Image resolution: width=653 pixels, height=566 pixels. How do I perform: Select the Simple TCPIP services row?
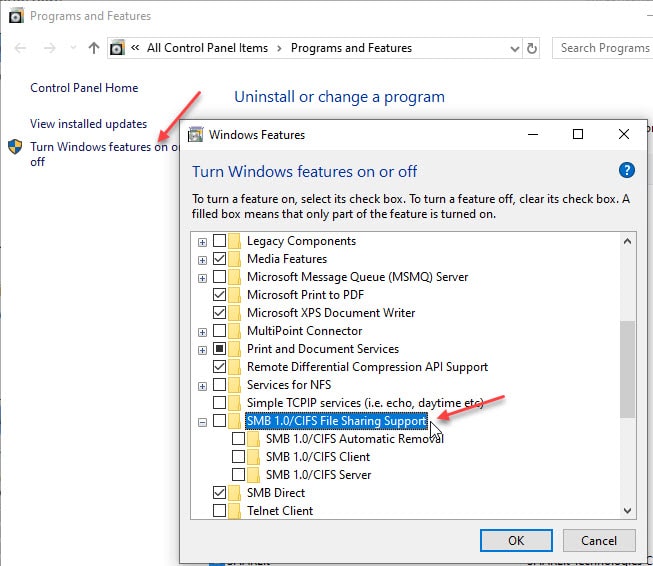coord(365,403)
